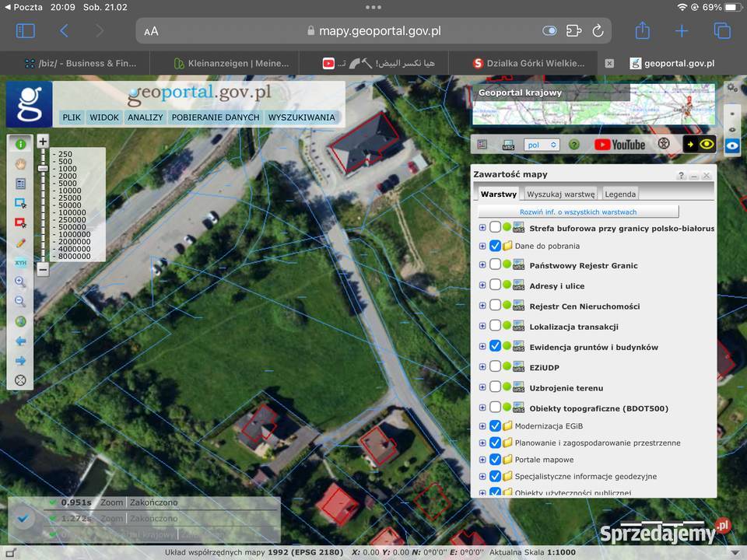Pick the pencil drawing tool
Image resolution: width=747 pixels, height=560 pixels.
[x=20, y=243]
